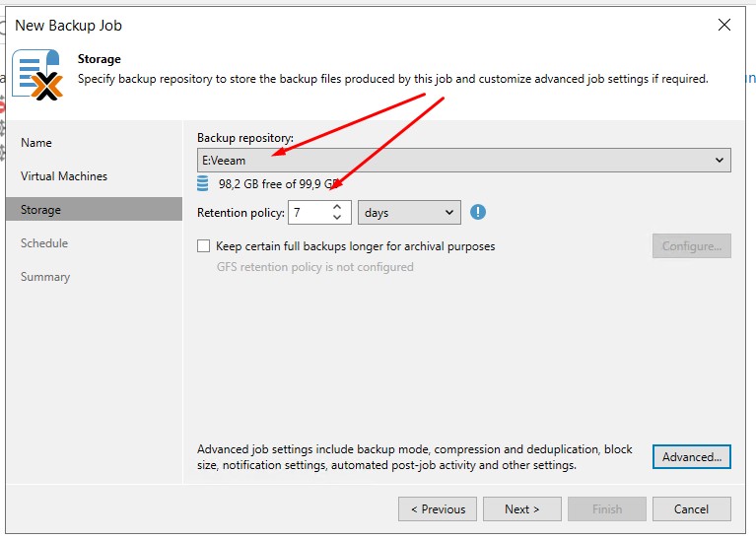Cancel the backup job wizard
This screenshot has height=540, width=756.
tap(691, 509)
